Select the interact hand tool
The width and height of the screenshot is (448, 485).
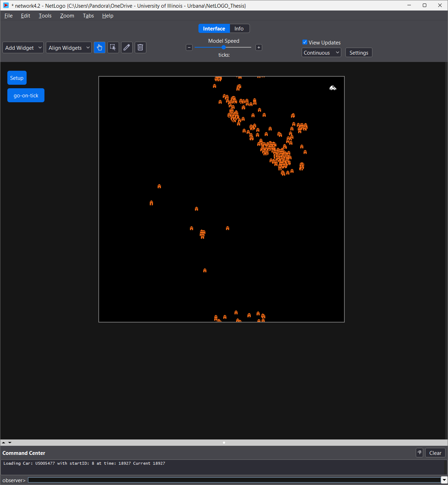[99, 48]
